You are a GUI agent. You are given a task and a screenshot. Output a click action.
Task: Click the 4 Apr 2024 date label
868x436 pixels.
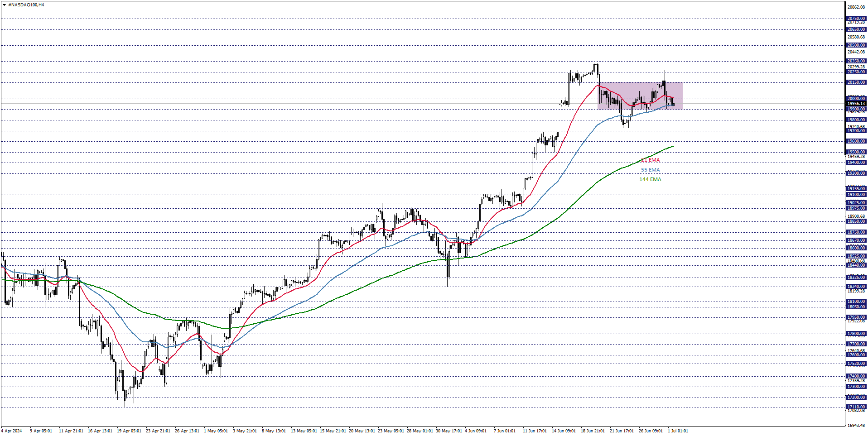click(12, 431)
